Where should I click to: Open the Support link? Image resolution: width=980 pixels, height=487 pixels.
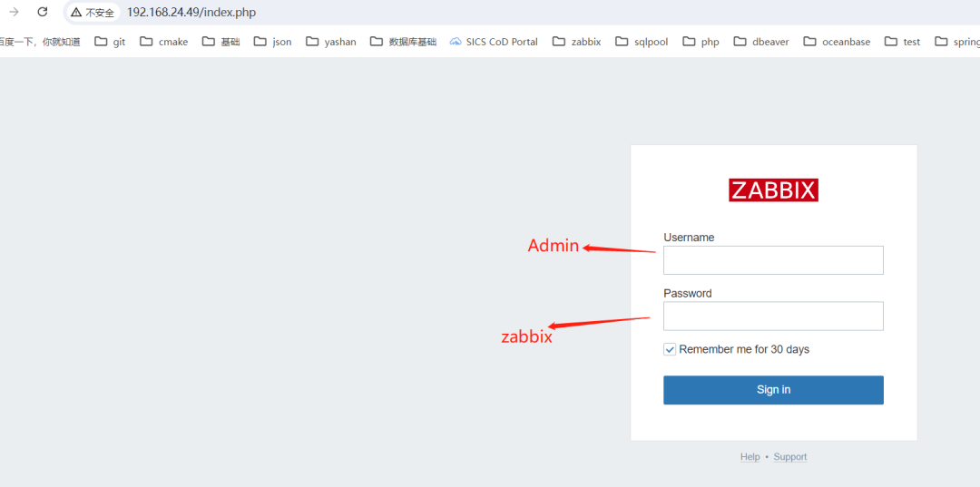(789, 457)
